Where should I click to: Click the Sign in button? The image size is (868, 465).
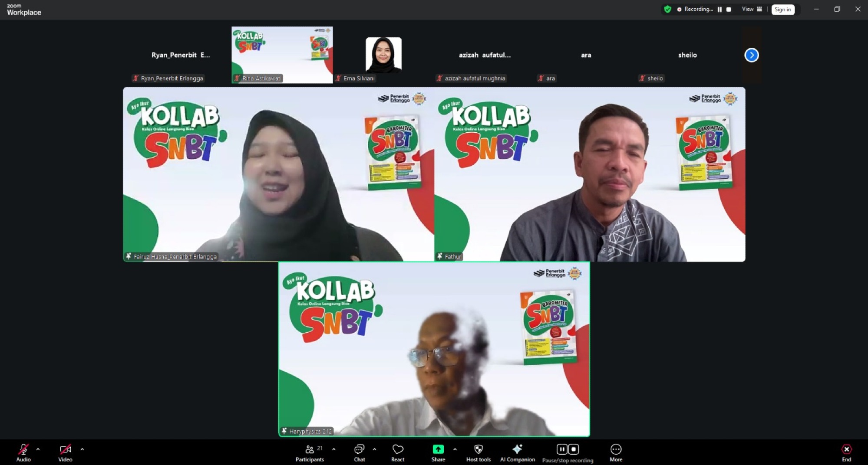coord(782,9)
